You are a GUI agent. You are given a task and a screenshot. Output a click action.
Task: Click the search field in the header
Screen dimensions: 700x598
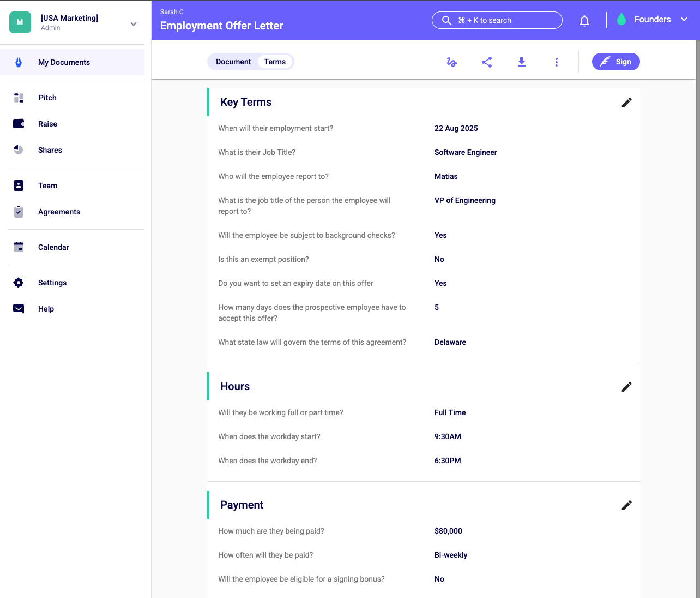[x=496, y=20]
